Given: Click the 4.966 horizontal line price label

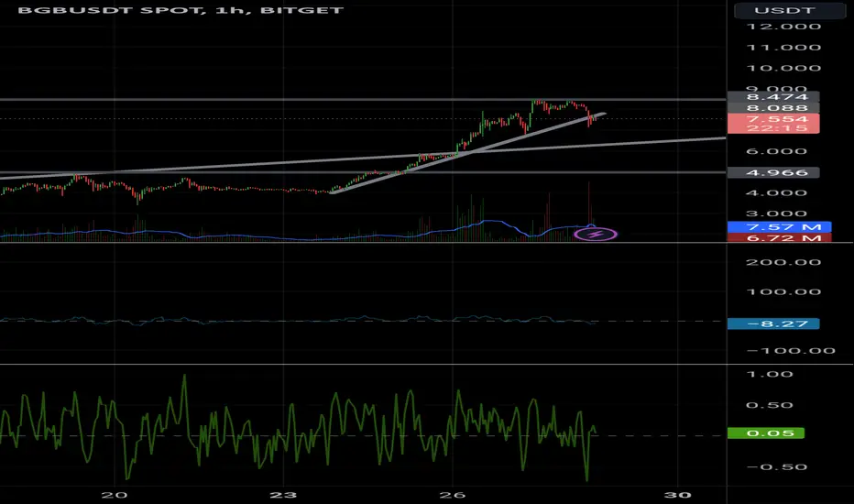Looking at the screenshot, I should [773, 172].
